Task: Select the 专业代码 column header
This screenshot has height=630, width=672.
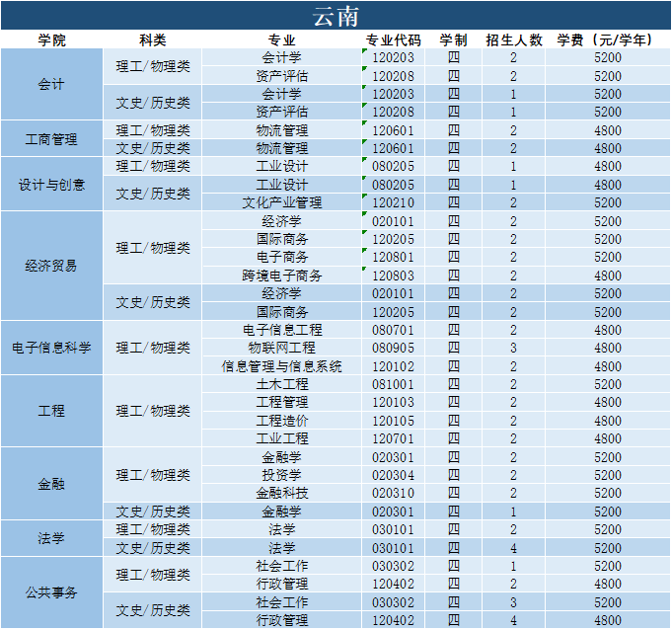Action: 393,40
